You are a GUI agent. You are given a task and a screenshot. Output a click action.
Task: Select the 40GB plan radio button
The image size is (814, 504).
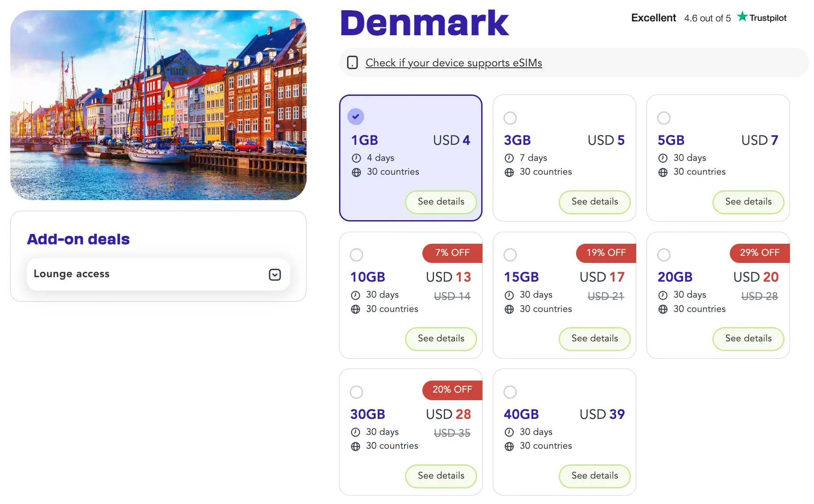click(510, 392)
